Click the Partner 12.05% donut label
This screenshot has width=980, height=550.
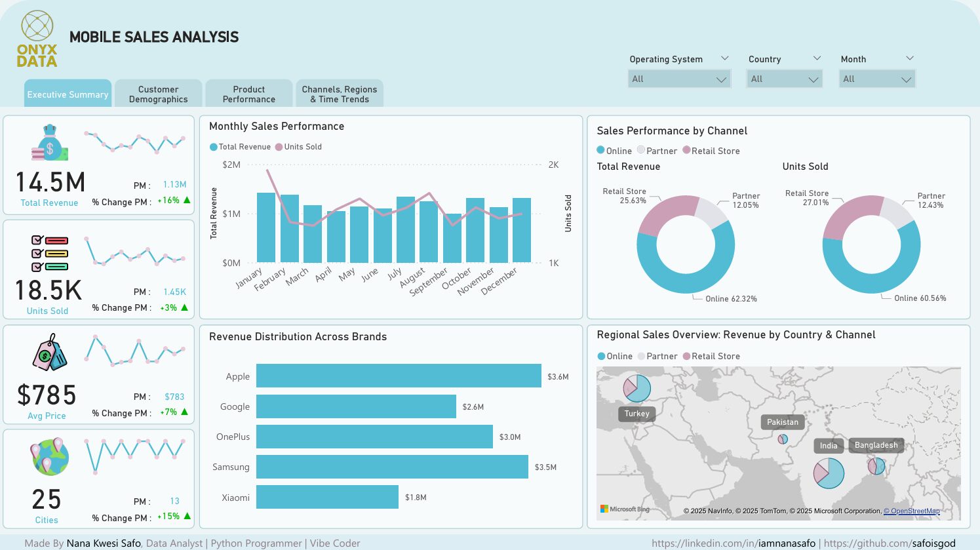[x=746, y=201]
